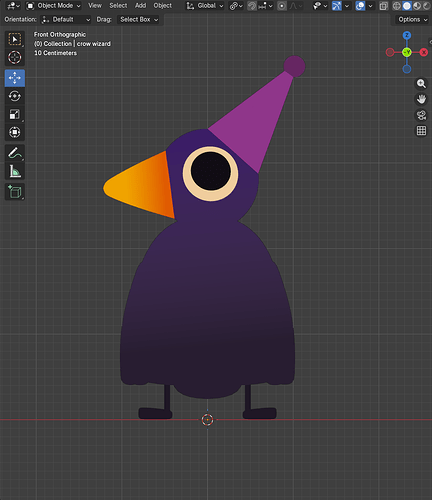Choose the Measure ruler tool
Screen dimensions: 432x500
tap(15, 171)
